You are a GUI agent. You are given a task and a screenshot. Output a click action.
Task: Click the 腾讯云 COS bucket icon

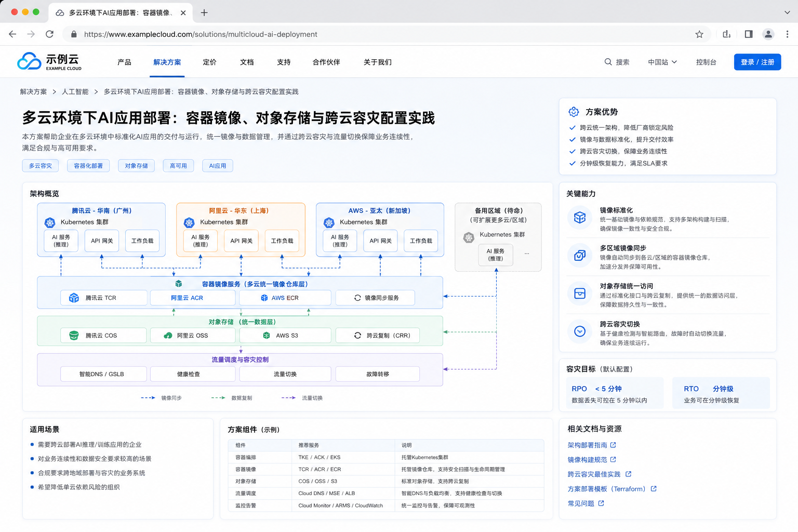coord(74,336)
